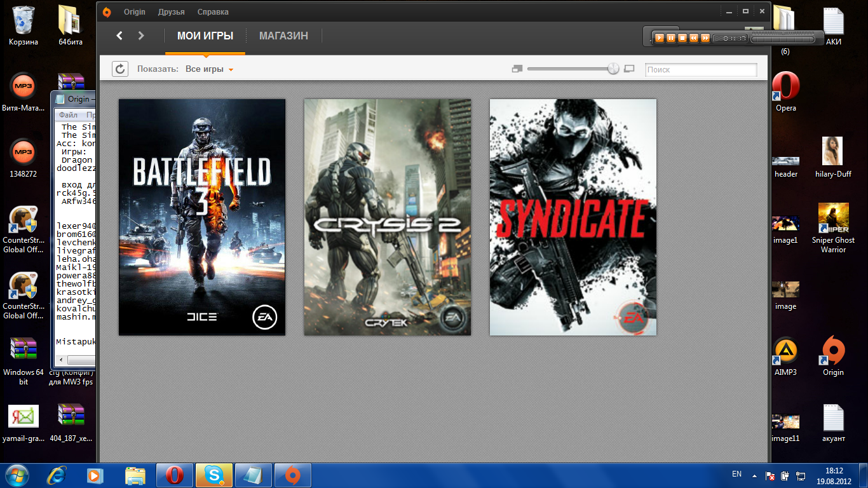Go back with the left arrow

[x=119, y=36]
